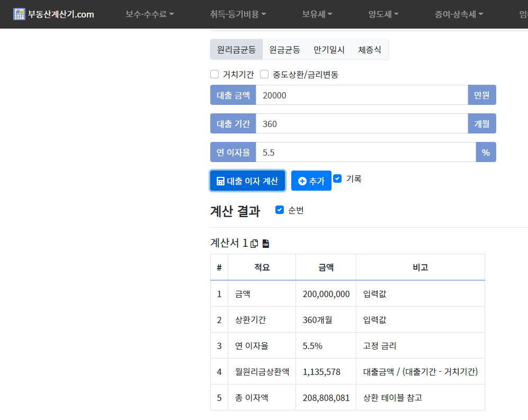Click the 대출 금액 input showing 20000

click(x=360, y=95)
